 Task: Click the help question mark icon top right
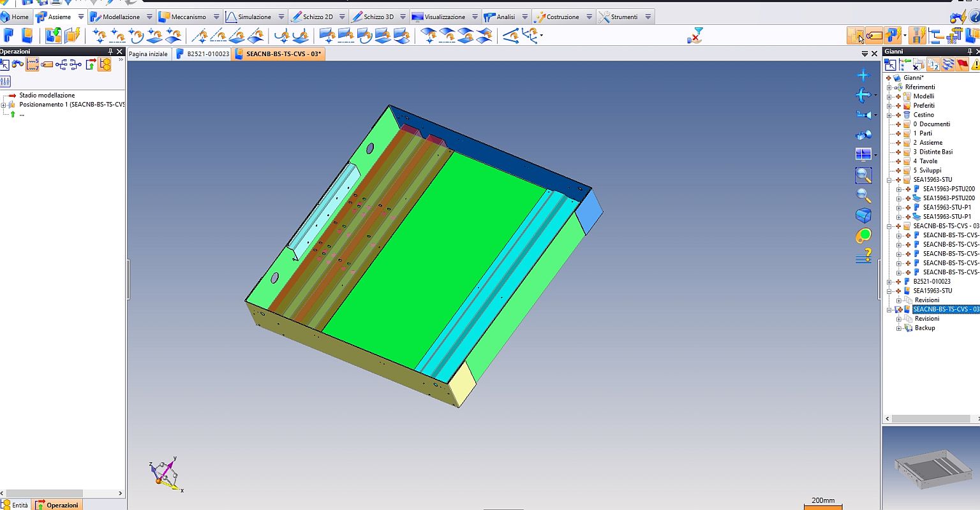tap(974, 17)
